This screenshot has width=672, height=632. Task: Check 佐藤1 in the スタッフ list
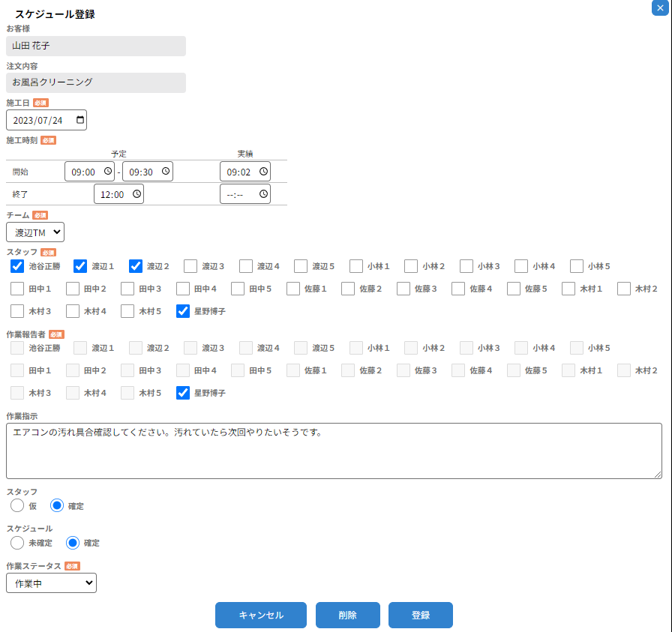click(293, 289)
